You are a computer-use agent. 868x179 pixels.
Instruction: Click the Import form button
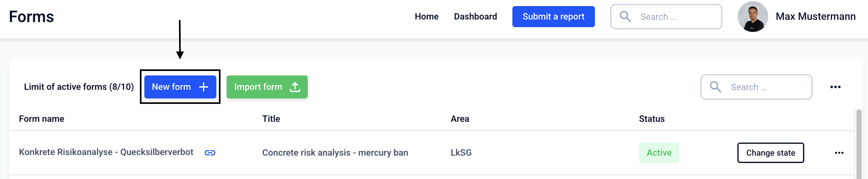pos(266,87)
